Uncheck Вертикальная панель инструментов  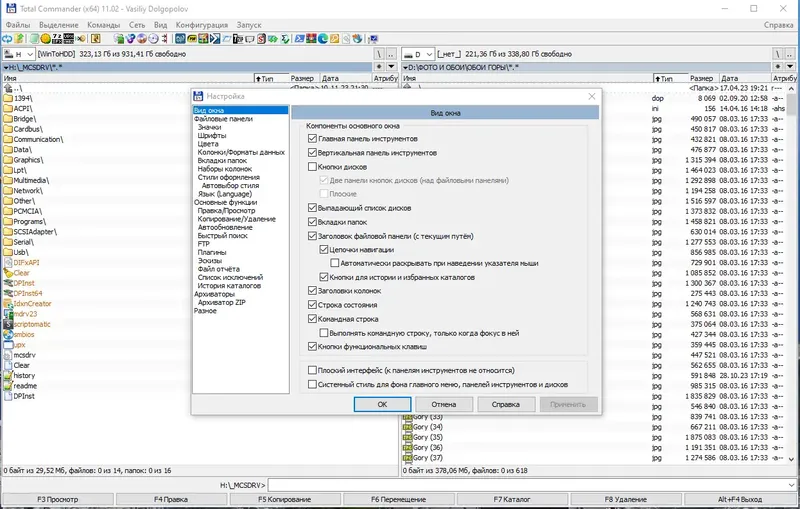point(312,152)
